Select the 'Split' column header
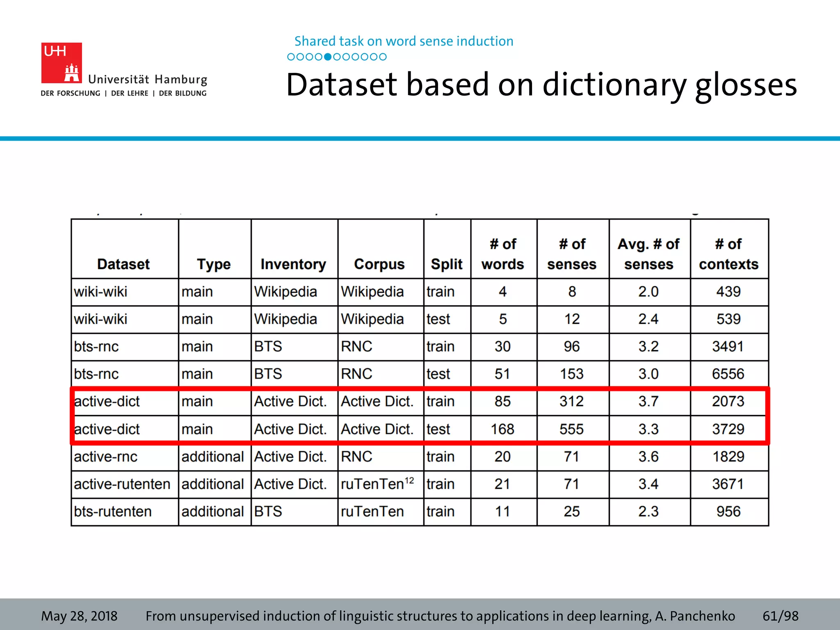The width and height of the screenshot is (840, 630). (447, 265)
